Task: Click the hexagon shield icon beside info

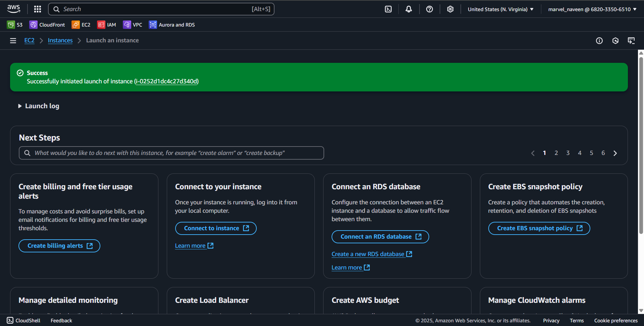Action: pos(615,41)
